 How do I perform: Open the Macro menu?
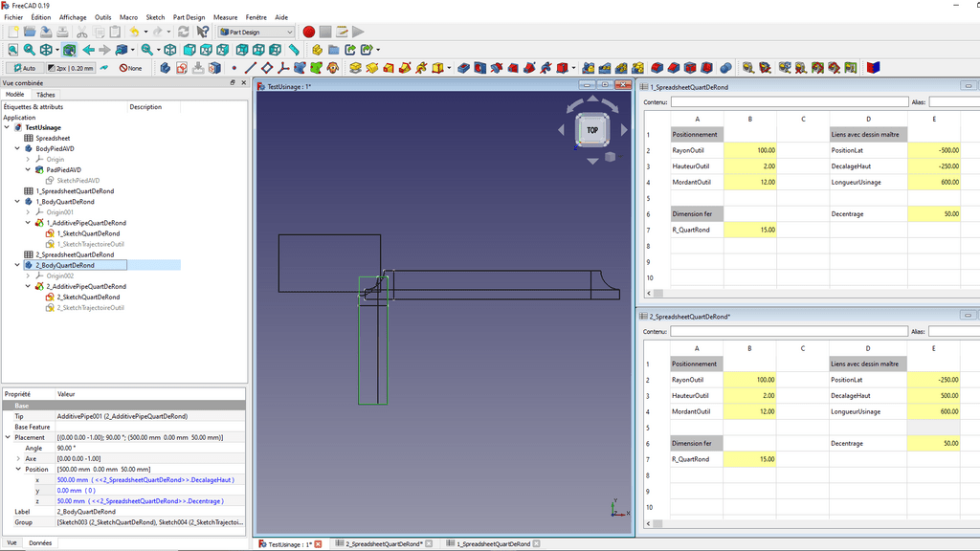point(129,17)
